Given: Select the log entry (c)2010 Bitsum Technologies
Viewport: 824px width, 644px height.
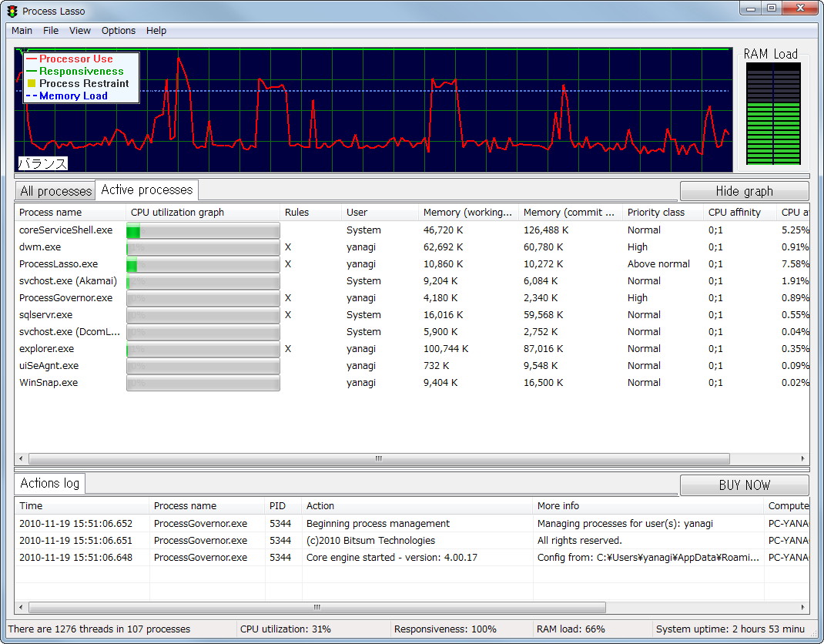Looking at the screenshot, I should (x=412, y=541).
